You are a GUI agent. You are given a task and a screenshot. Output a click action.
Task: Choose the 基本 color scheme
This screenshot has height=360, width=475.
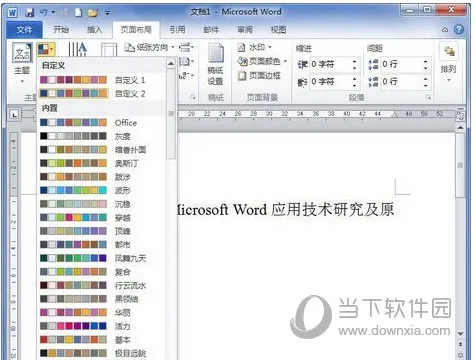click(101, 340)
